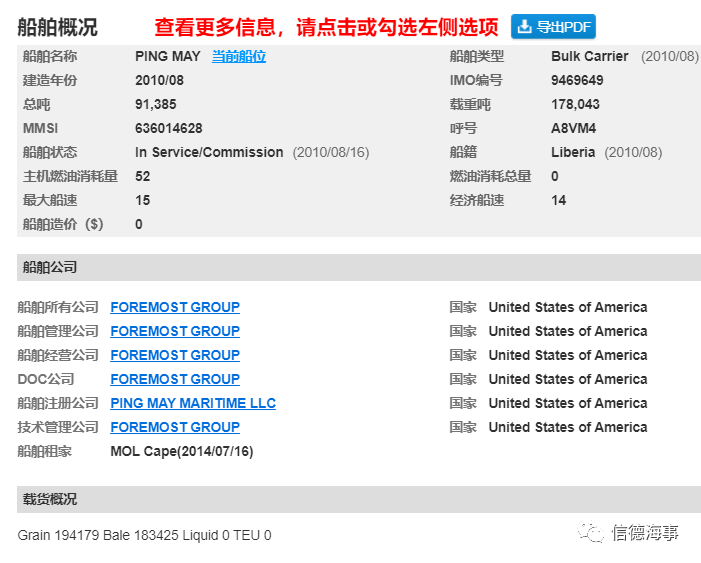701x563 pixels.
Task: Click the 船舶租家 label
Action: (x=44, y=451)
